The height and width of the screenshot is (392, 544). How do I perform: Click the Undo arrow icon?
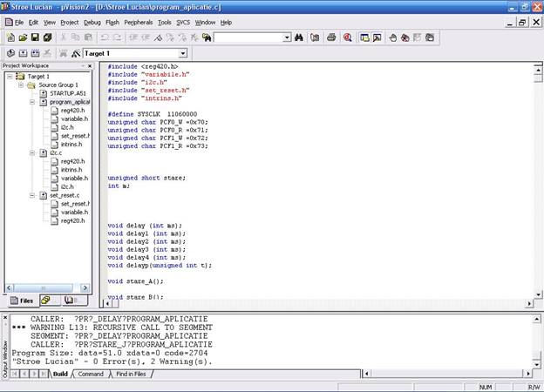104,37
